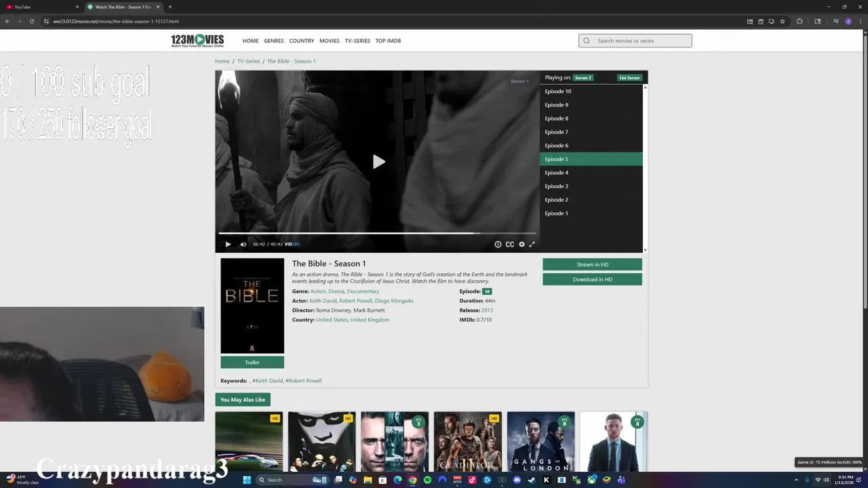
Task: Open the TOP IMDB menu item
Action: click(389, 41)
